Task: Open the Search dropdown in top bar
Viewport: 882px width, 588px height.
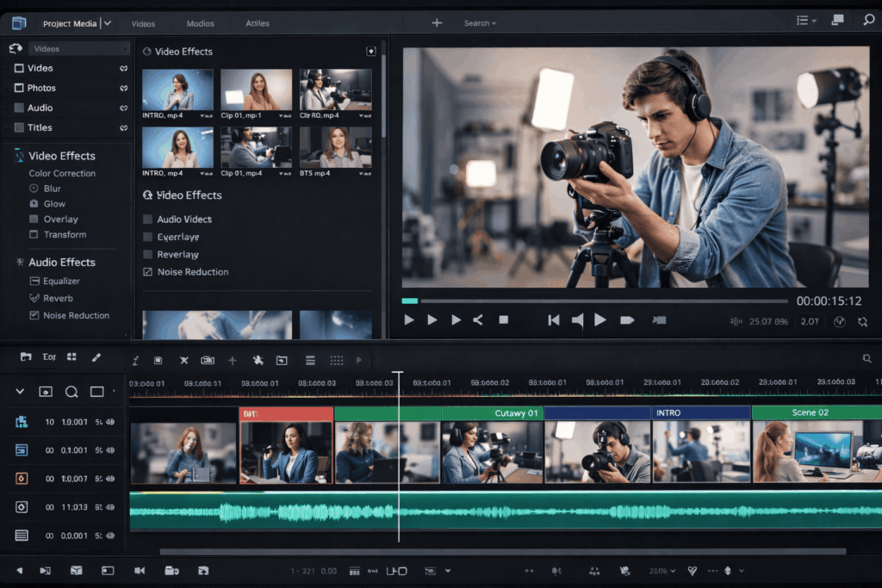Action: pos(480,23)
